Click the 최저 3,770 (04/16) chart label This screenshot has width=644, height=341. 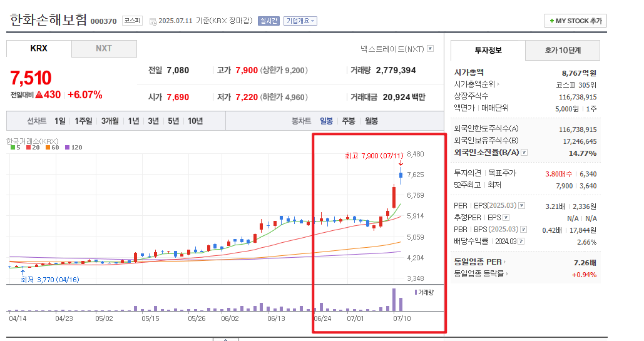coord(49,280)
